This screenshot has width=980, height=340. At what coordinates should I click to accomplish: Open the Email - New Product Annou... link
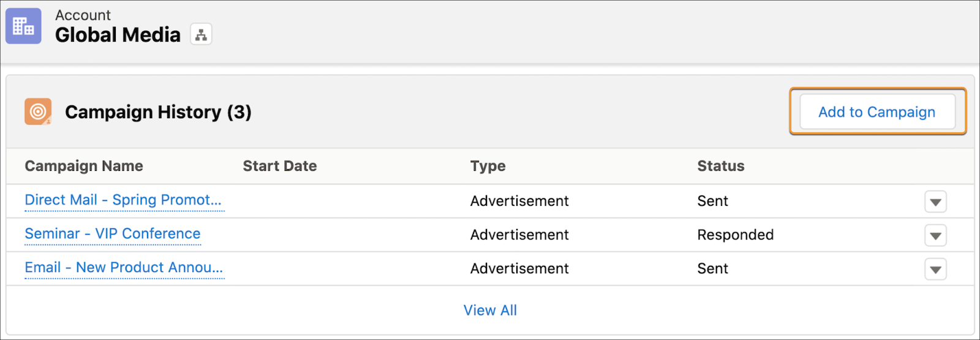pos(124,268)
